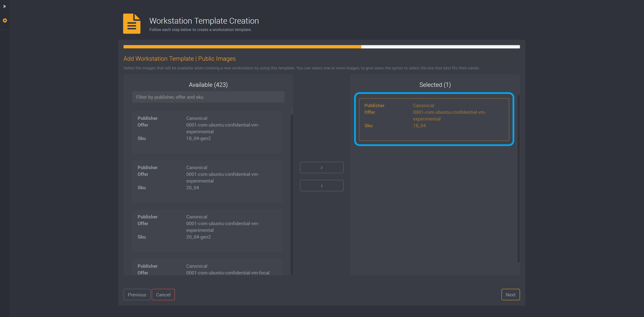Select available image with Sku 20_04-gen2

tap(207, 231)
